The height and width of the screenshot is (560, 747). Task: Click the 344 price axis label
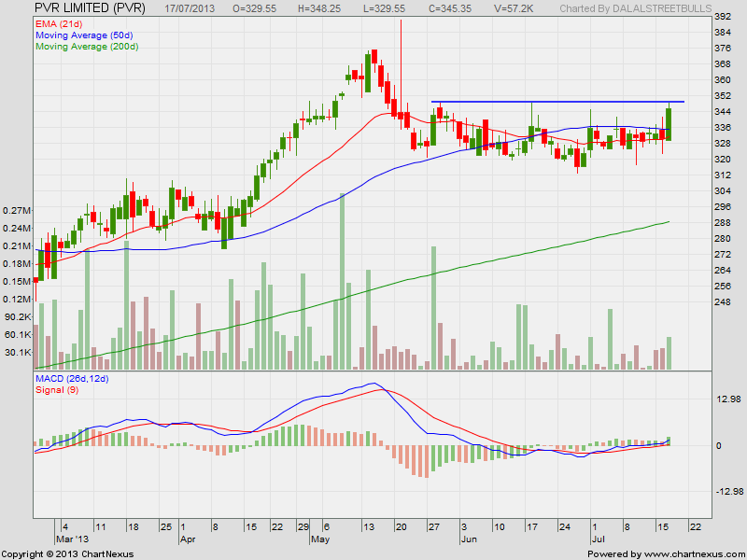pos(723,111)
